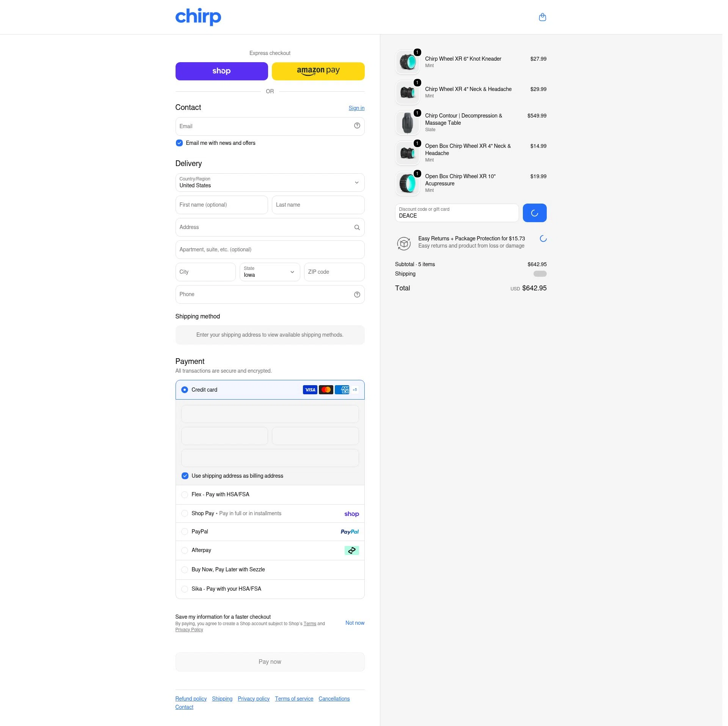
Task: Open the shopping bag cart icon
Action: pos(542,17)
